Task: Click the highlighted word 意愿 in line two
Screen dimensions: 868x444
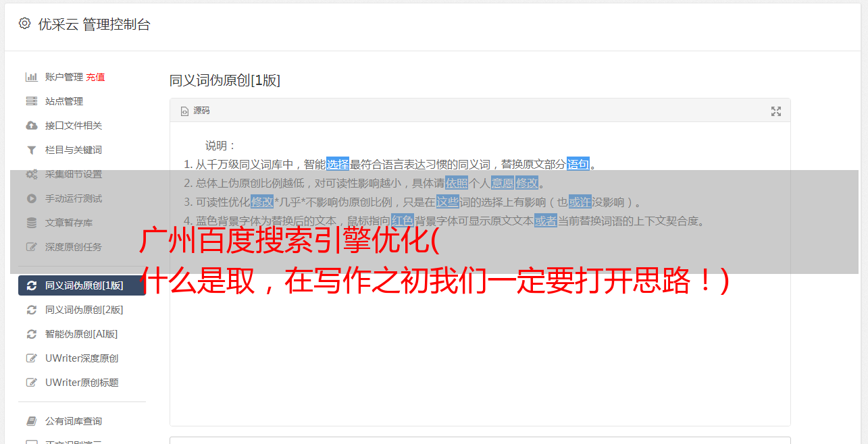Action: pyautogui.click(x=503, y=183)
